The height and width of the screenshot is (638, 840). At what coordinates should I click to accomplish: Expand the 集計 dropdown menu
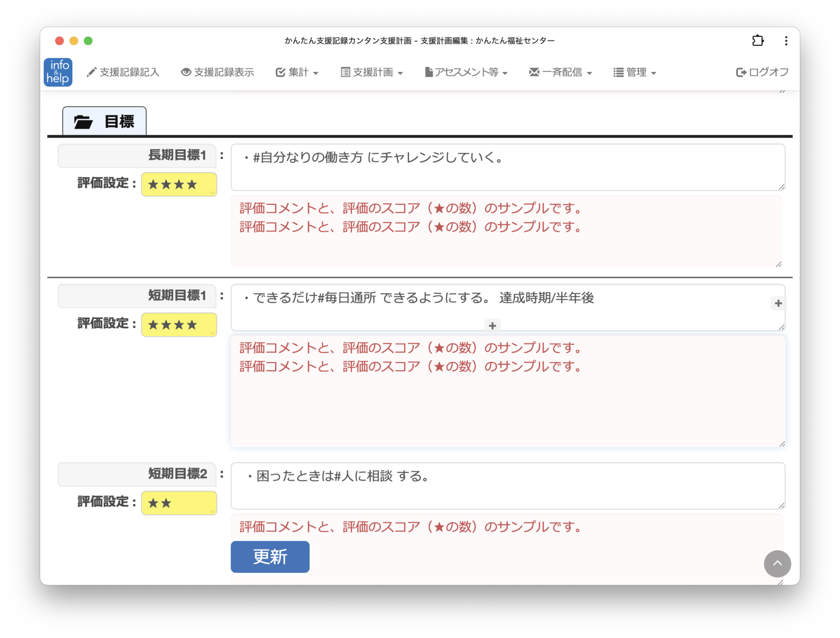[297, 72]
